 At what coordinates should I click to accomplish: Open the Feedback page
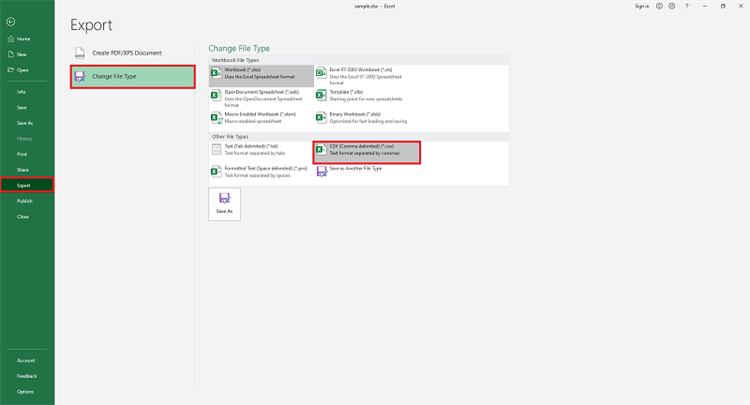[27, 376]
